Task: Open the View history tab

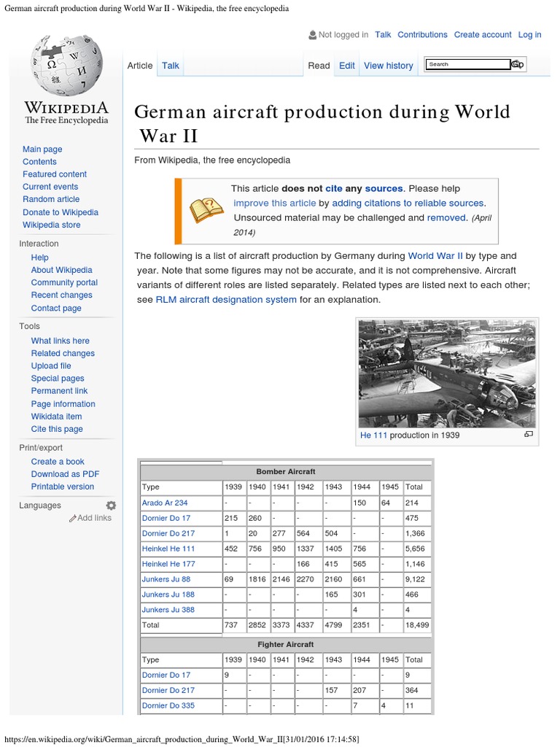Action: 388,66
